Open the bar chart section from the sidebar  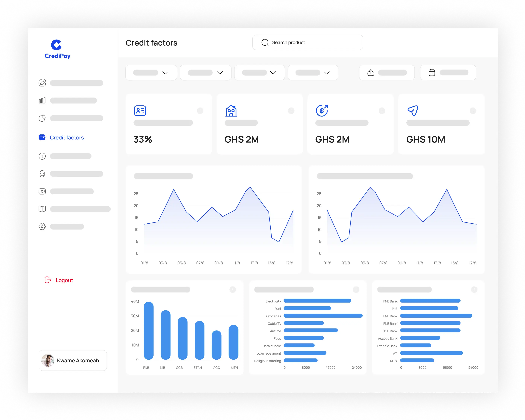click(x=42, y=100)
